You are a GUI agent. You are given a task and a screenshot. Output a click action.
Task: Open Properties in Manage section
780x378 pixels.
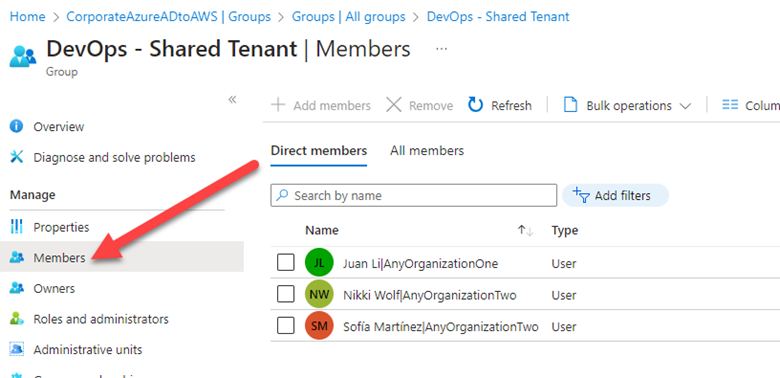(61, 227)
